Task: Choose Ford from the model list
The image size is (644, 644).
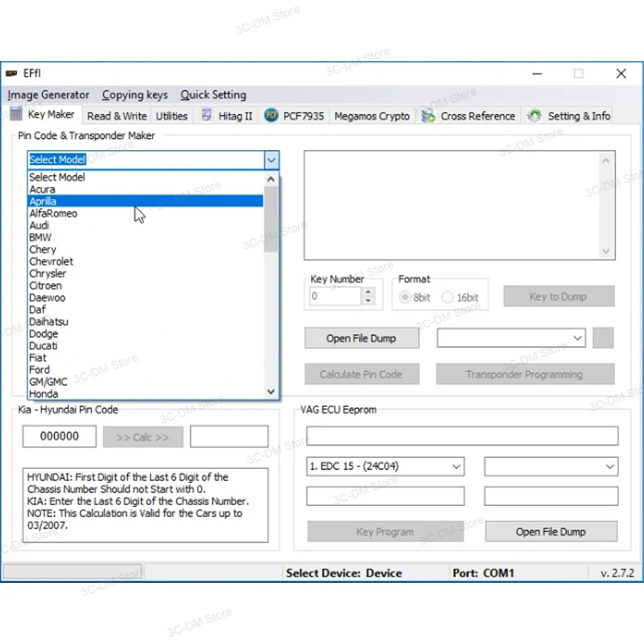Action: pos(146,370)
